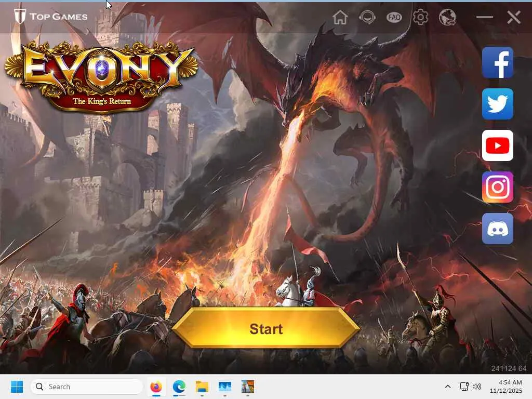Click the yellow Start button

click(266, 328)
